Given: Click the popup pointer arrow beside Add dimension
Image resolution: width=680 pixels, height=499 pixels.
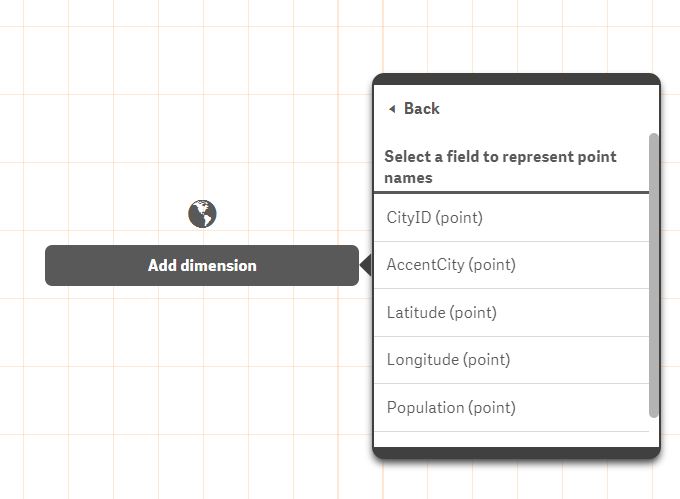Looking at the screenshot, I should [365, 265].
